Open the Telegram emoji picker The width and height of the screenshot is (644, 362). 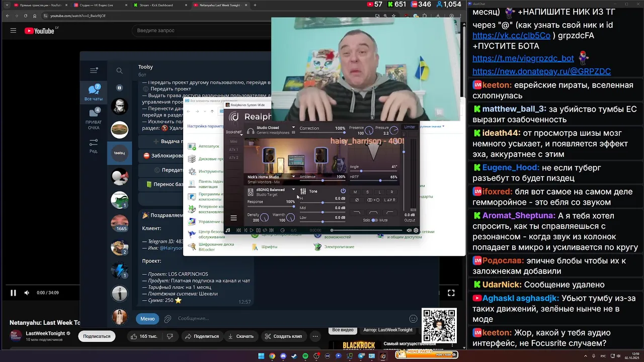pyautogui.click(x=413, y=318)
